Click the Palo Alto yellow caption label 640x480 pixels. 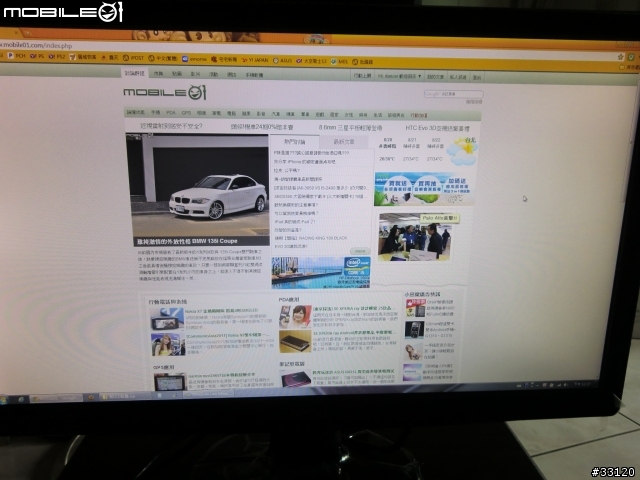click(x=440, y=218)
